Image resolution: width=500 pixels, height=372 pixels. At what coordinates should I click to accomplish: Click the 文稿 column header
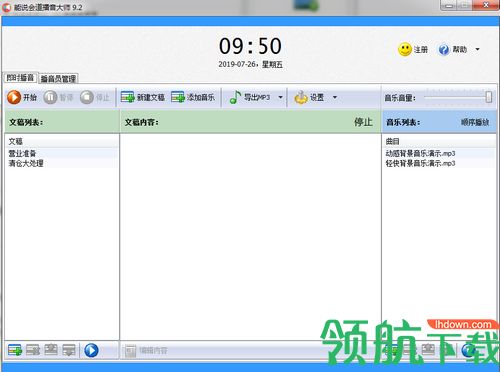click(x=62, y=141)
